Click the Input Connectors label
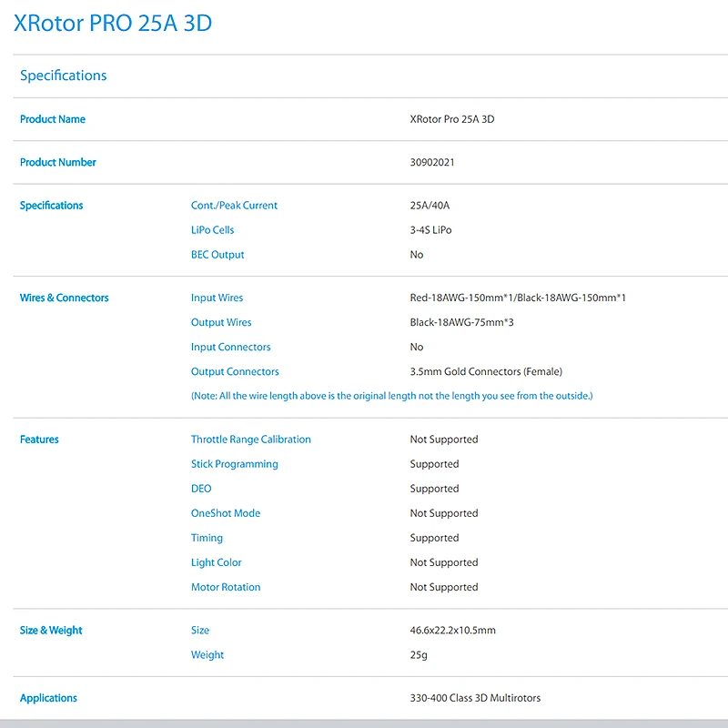The image size is (728, 728). click(231, 348)
